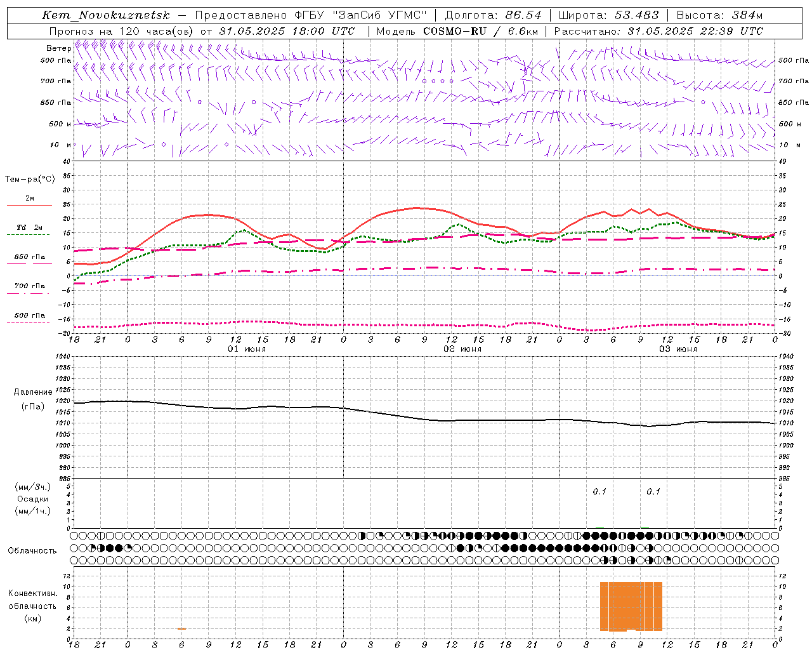Click the Kem_Novokuznetsk station title
Image resolution: width=812 pixels, height=650 pixels.
point(106,15)
